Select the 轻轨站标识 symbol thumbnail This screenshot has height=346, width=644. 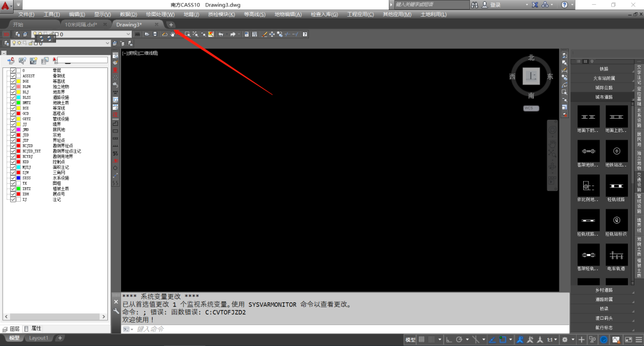click(x=617, y=220)
